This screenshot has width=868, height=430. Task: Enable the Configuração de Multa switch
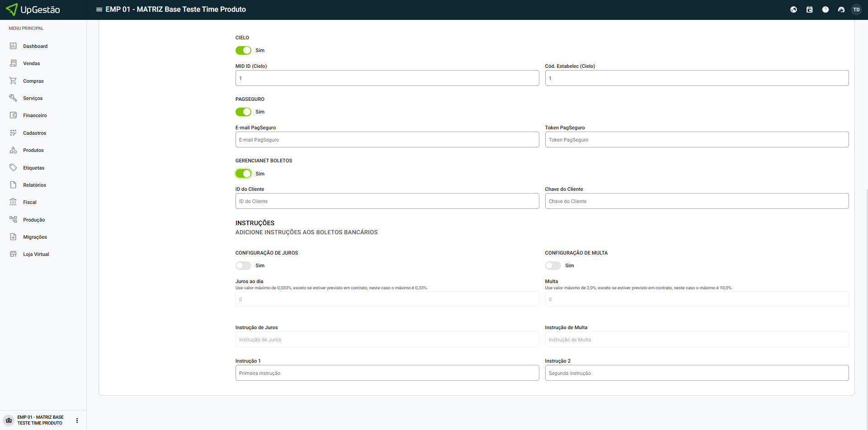(x=552, y=265)
